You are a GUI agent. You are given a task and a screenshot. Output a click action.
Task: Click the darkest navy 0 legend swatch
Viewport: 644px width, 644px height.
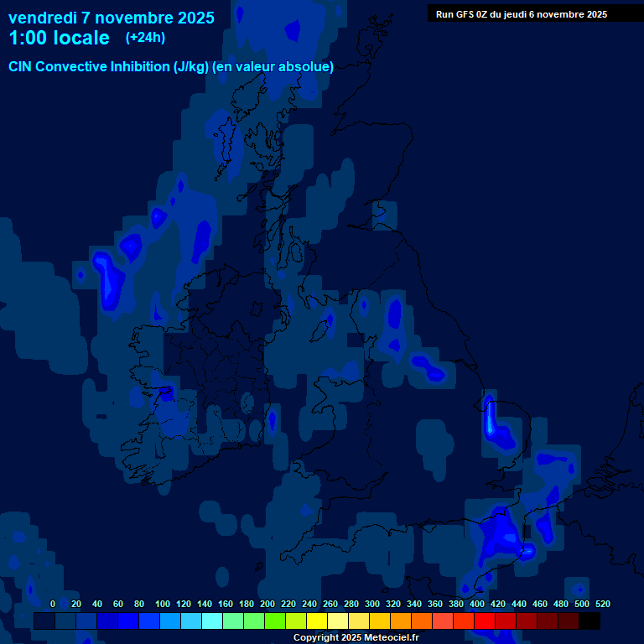click(44, 621)
